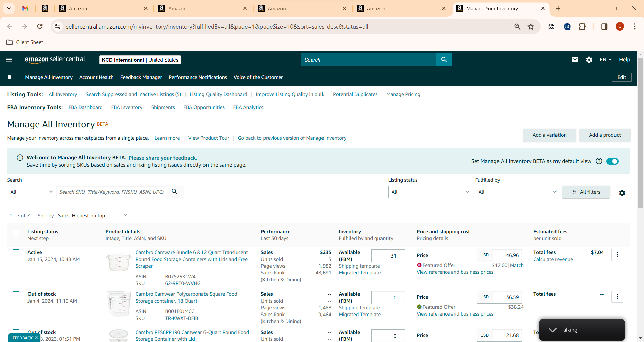Open the FBA Dashboard link
The height and width of the screenshot is (342, 644).
(x=85, y=107)
